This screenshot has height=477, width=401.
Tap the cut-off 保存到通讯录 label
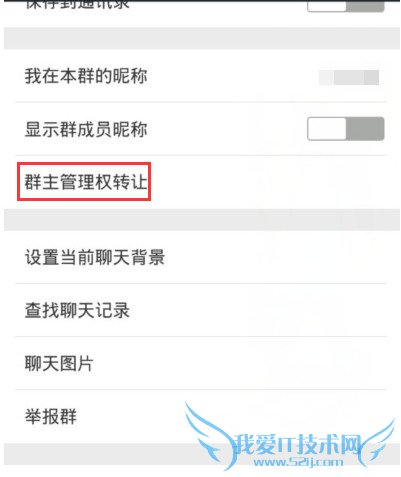click(77, 5)
